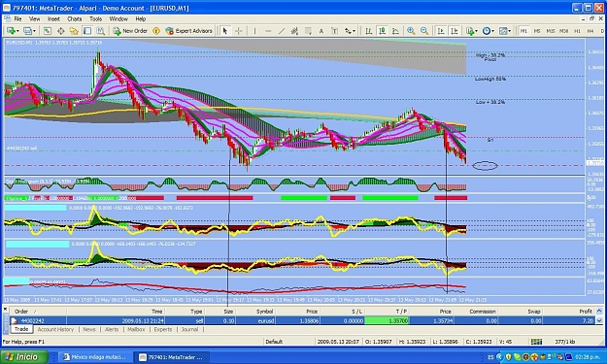
Task: Click the green T/P cell 1.35700
Action: [x=387, y=320]
